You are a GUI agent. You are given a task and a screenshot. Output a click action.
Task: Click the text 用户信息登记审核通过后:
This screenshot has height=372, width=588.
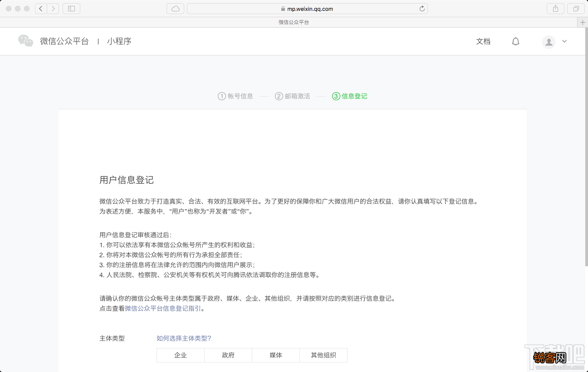click(x=136, y=235)
